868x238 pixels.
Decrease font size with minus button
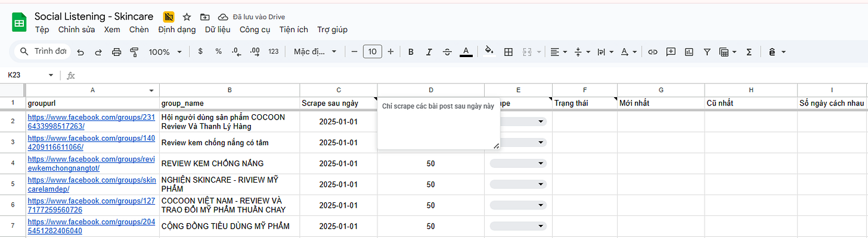(354, 52)
